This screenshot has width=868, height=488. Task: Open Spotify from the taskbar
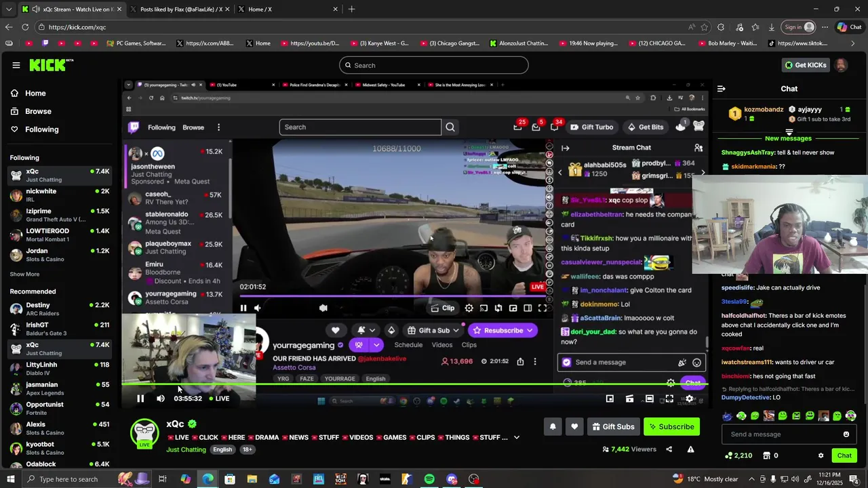tap(429, 479)
